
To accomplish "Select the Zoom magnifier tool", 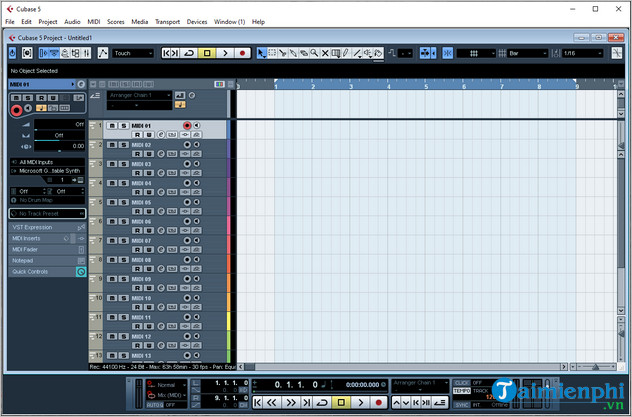I will [x=314, y=53].
